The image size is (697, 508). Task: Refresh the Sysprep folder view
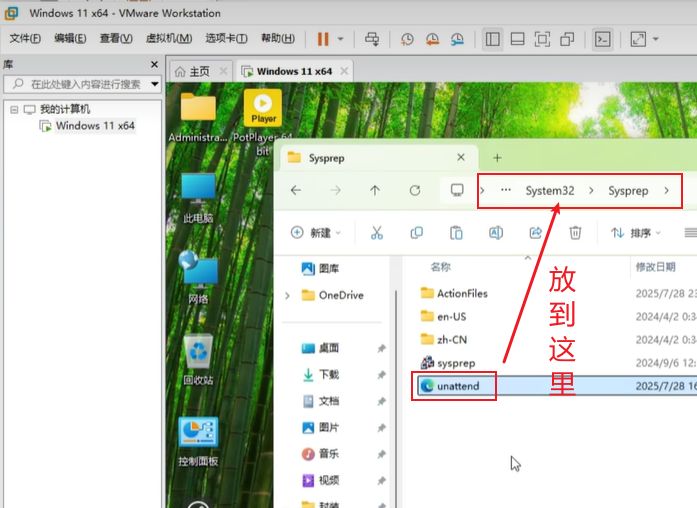click(x=415, y=190)
